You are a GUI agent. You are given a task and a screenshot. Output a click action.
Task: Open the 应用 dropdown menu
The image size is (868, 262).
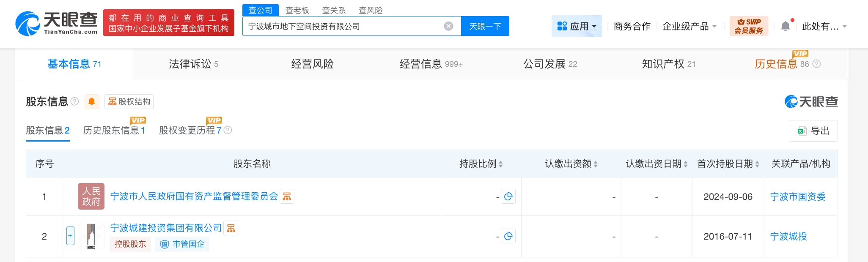click(577, 26)
